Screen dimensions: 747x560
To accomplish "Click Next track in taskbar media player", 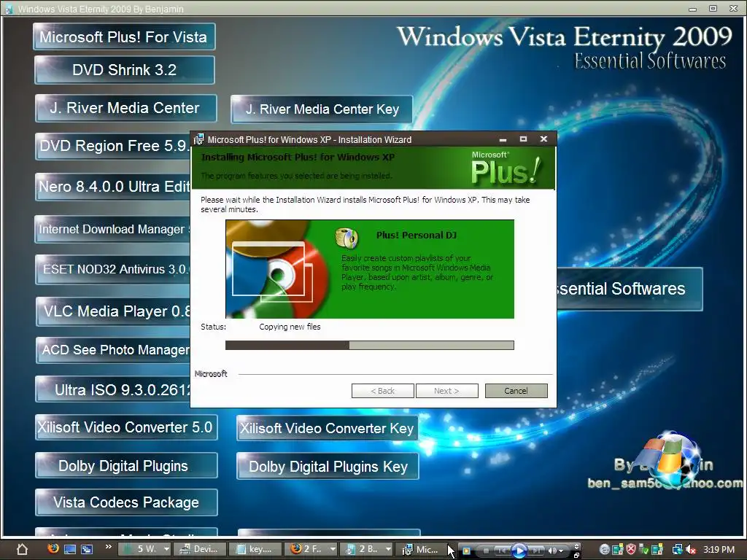I will [536, 551].
